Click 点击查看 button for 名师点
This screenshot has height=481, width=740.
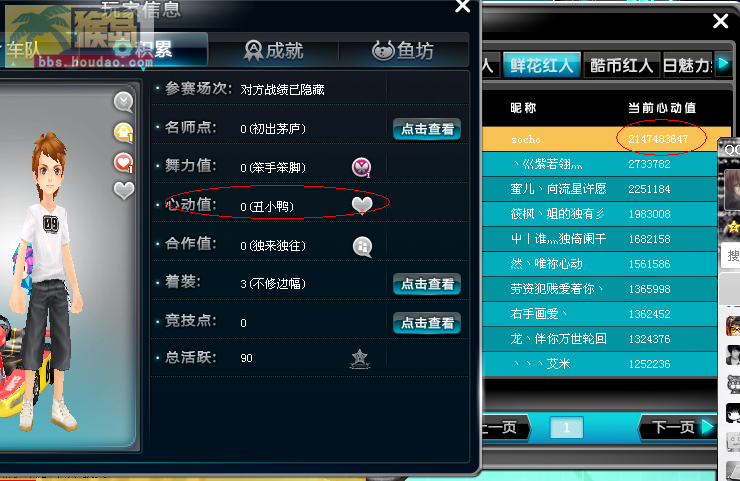(427, 129)
